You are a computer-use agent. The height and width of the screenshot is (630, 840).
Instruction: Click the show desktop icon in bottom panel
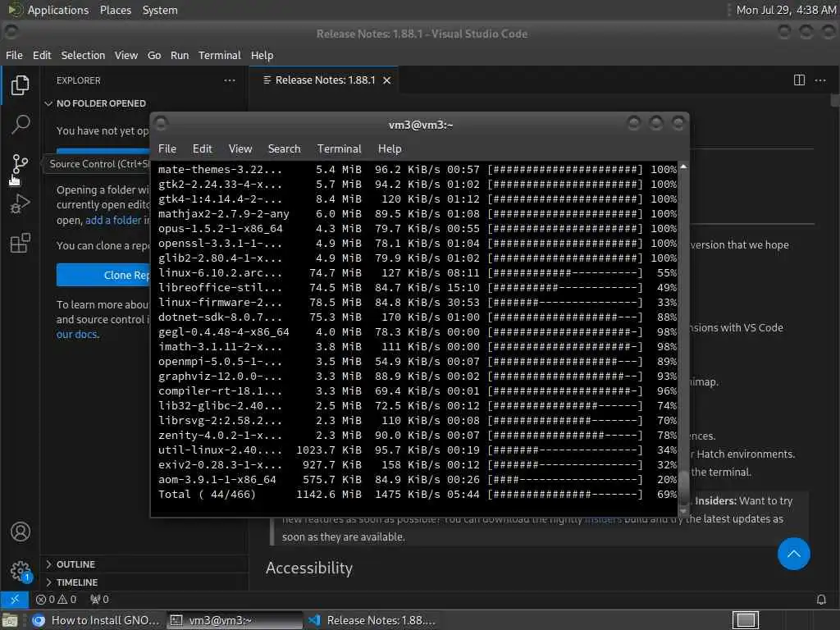[x=10, y=620]
